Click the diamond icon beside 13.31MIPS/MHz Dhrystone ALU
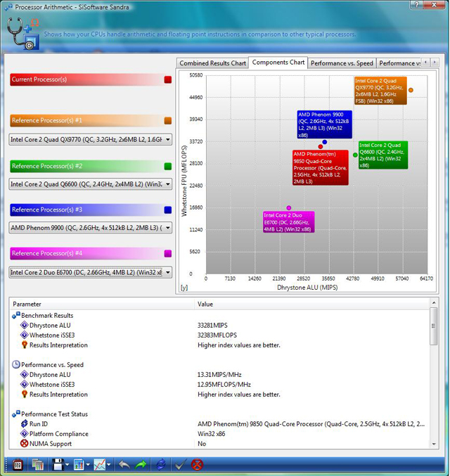The image size is (450, 476). [25, 375]
